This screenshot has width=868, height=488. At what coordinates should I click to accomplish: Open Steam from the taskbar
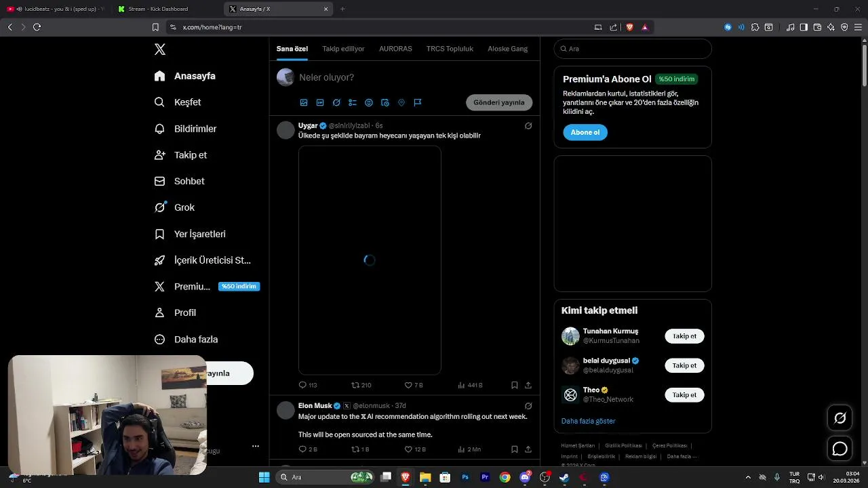tap(564, 477)
